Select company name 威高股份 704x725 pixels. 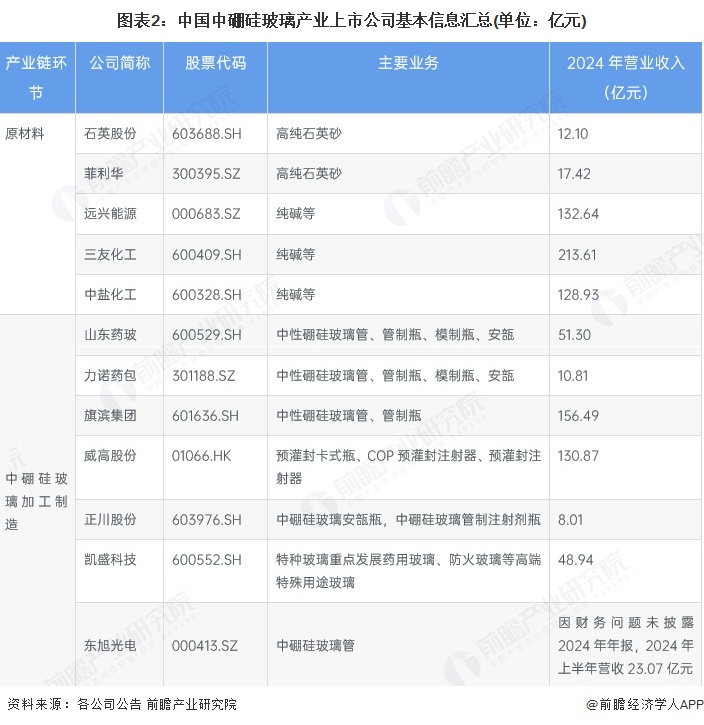(110, 456)
